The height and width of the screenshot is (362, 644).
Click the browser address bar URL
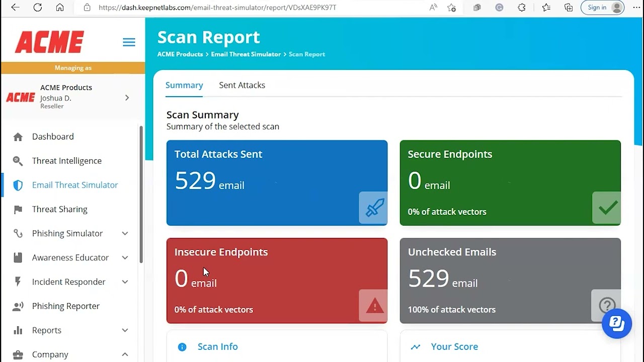(217, 8)
